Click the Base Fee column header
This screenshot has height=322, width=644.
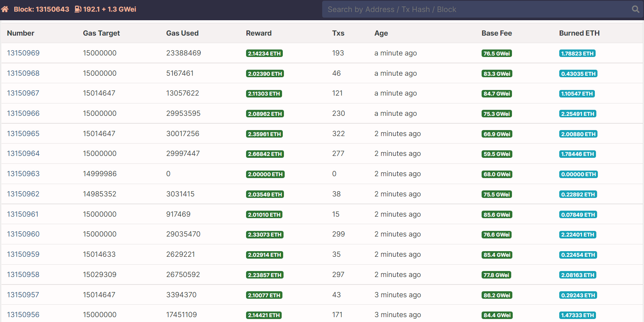(x=497, y=33)
